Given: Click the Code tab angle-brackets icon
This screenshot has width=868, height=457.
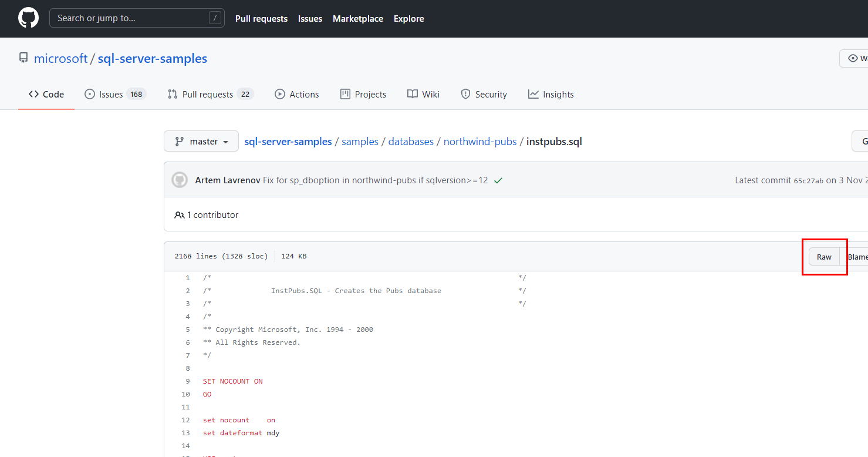Looking at the screenshot, I should coord(33,94).
